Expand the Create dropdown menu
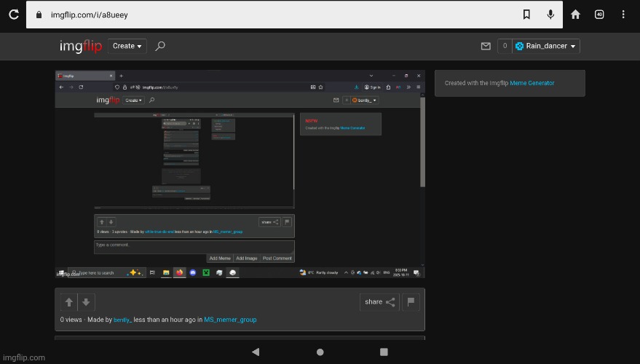The image size is (640, 364). tap(127, 46)
